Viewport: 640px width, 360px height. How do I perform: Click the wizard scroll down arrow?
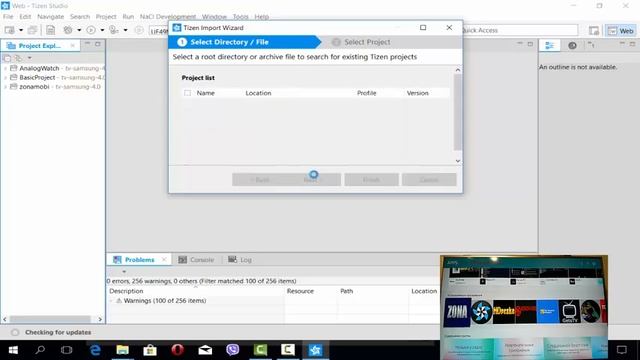point(458,161)
